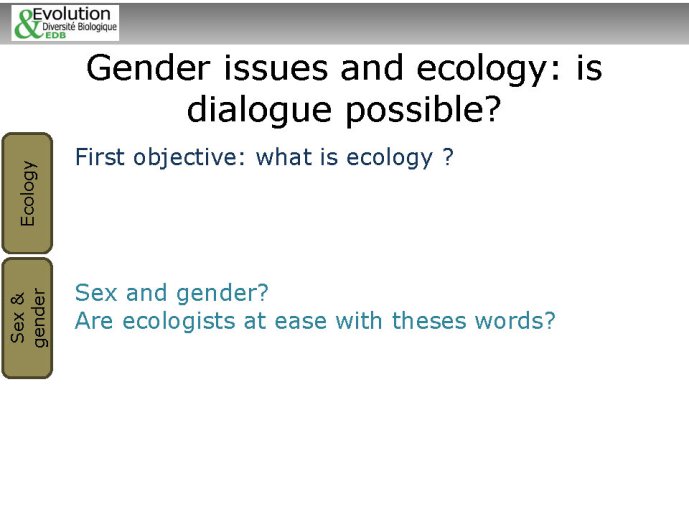Image resolution: width=689 pixels, height=517 pixels.
Task: Click the word issues in the title
Action: tap(276, 68)
